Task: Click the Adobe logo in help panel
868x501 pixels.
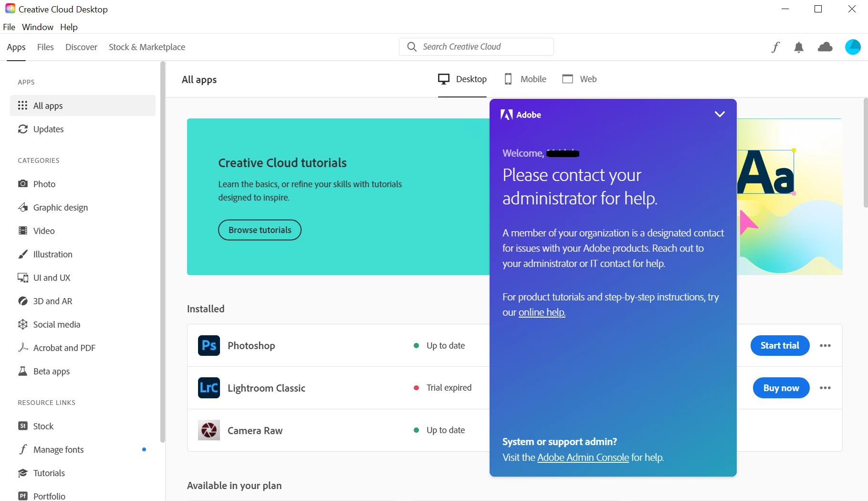Action: tap(521, 115)
